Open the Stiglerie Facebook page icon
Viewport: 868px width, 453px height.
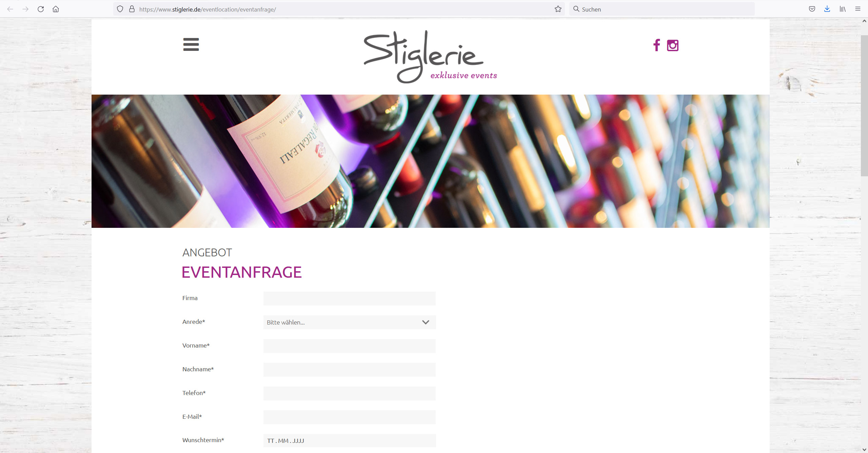(x=657, y=45)
